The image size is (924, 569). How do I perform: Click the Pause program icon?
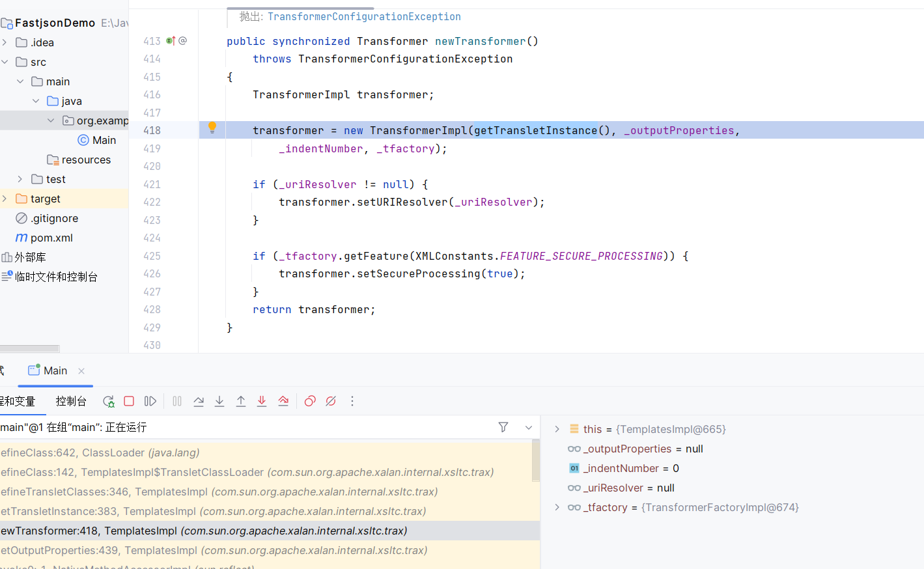(x=177, y=401)
